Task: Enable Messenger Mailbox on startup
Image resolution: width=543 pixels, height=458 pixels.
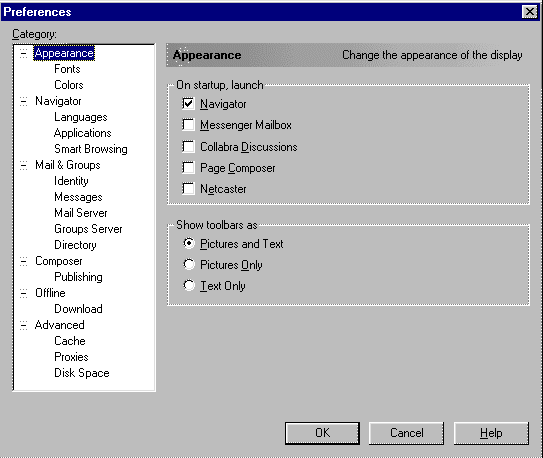Action: coord(188,125)
